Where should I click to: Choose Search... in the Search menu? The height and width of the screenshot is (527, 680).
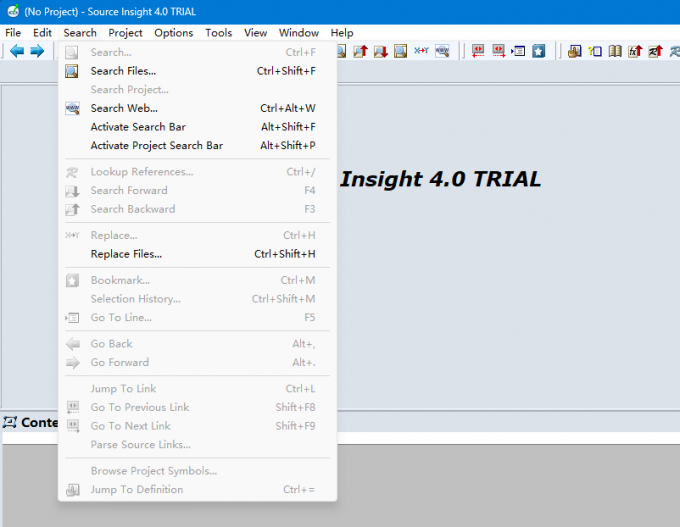[x=197, y=52]
